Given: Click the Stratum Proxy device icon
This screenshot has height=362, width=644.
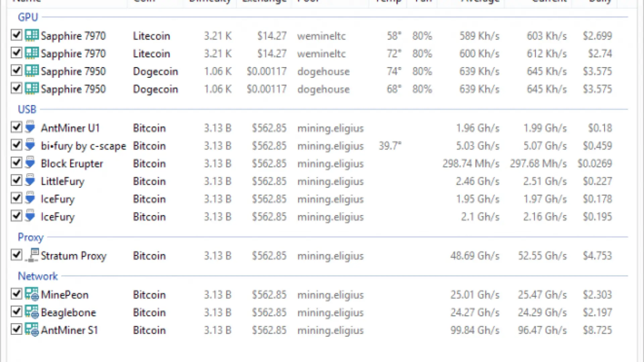Looking at the screenshot, I should pyautogui.click(x=32, y=255).
